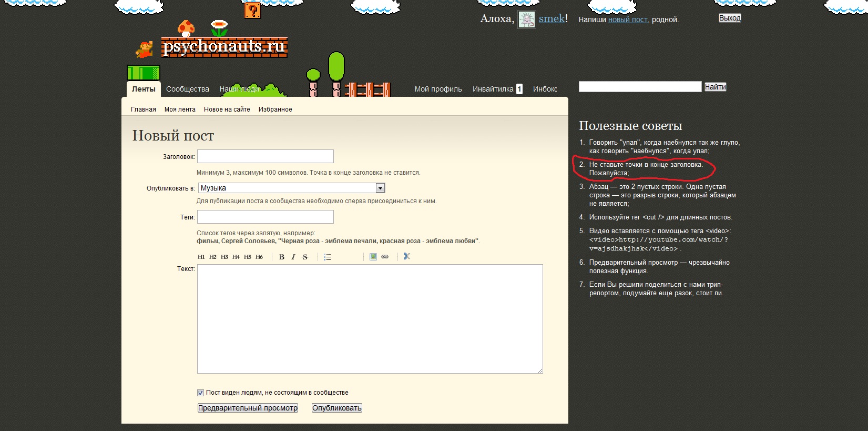
Task: Insert bulleted list icon
Action: [x=328, y=257]
